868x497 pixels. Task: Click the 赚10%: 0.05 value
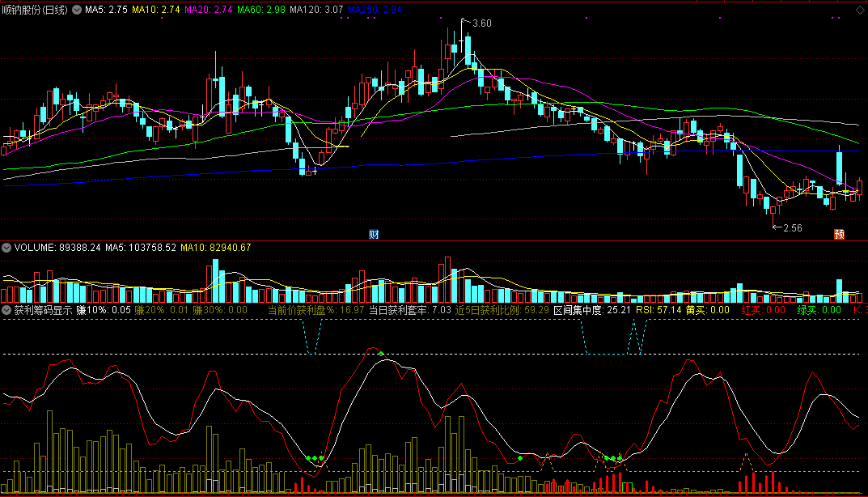pyautogui.click(x=104, y=310)
